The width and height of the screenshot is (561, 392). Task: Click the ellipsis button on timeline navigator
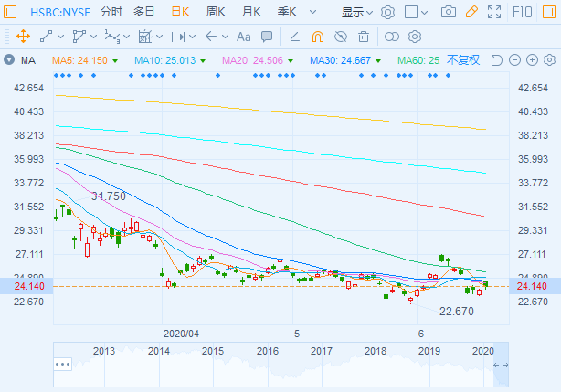tap(63, 364)
